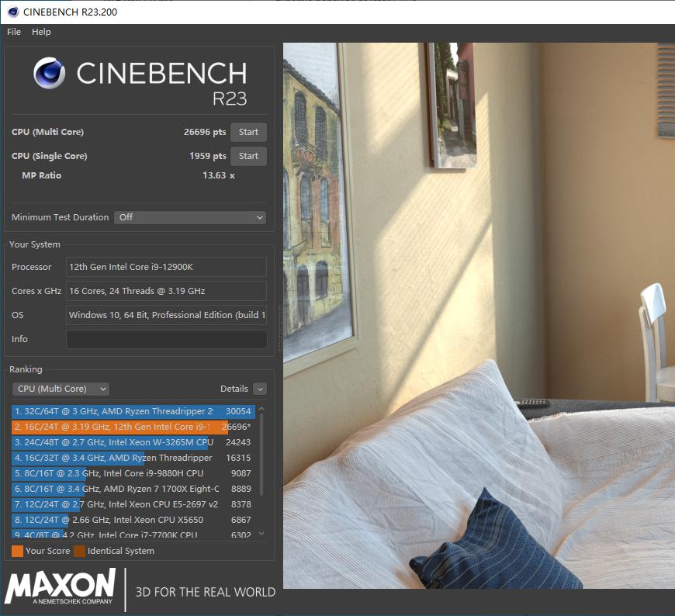Select the Intel Xeon X5650 ranking row
The width and height of the screenshot is (675, 616).
click(x=133, y=520)
